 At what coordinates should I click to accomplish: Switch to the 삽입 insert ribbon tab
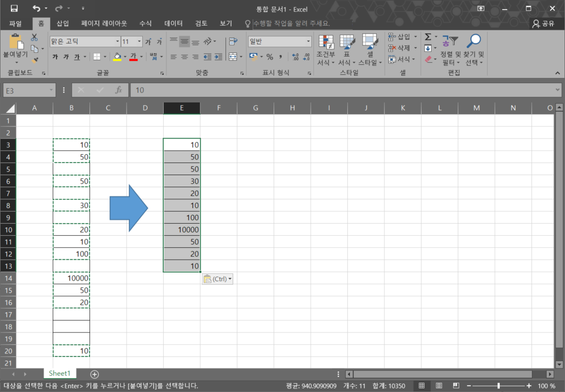click(62, 24)
